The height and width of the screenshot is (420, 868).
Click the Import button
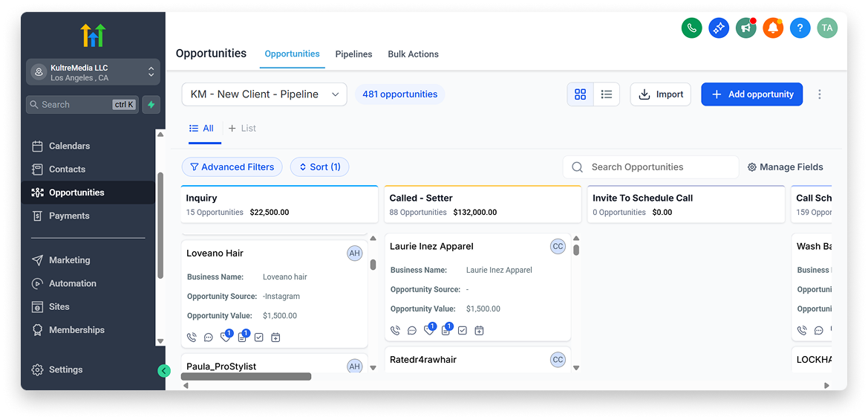[661, 94]
